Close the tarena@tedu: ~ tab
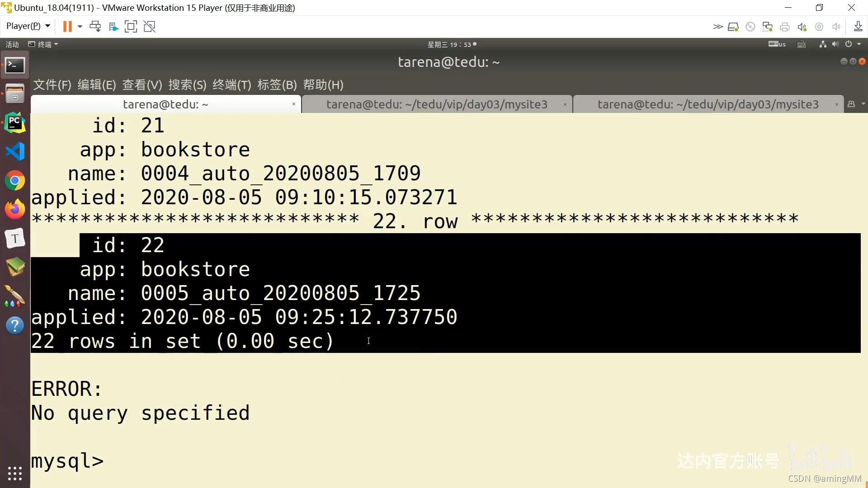868x488 pixels. 294,104
